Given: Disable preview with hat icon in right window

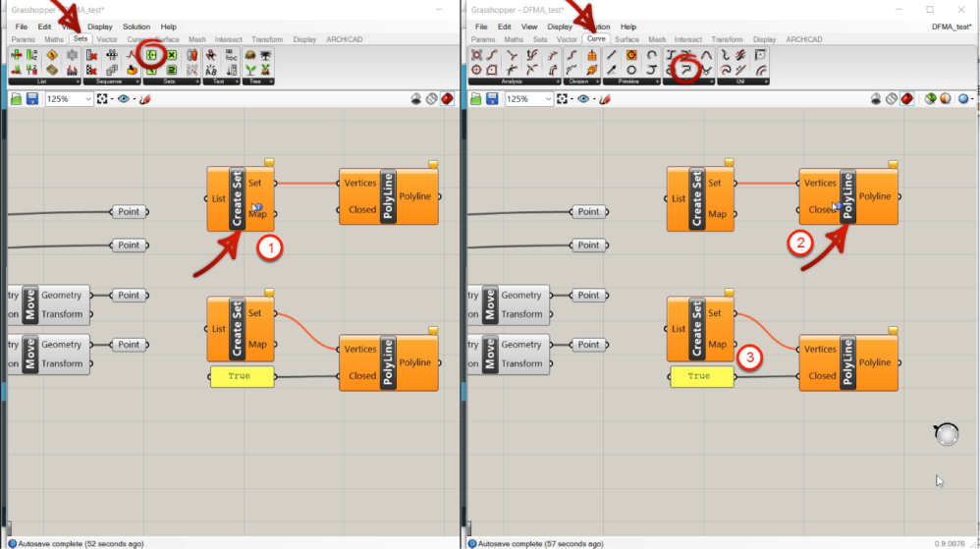Looking at the screenshot, I should pyautogui.click(x=876, y=99).
